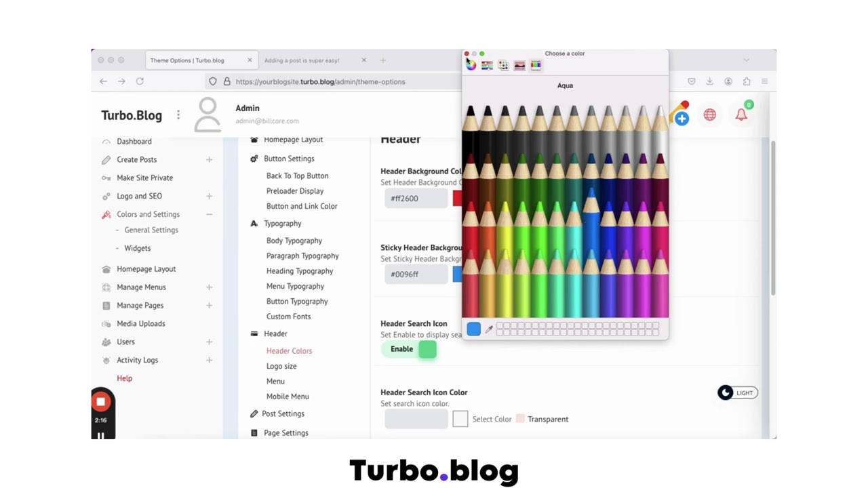This screenshot has width=868, height=488.
Task: Close the Theme Options tab
Action: (x=250, y=60)
